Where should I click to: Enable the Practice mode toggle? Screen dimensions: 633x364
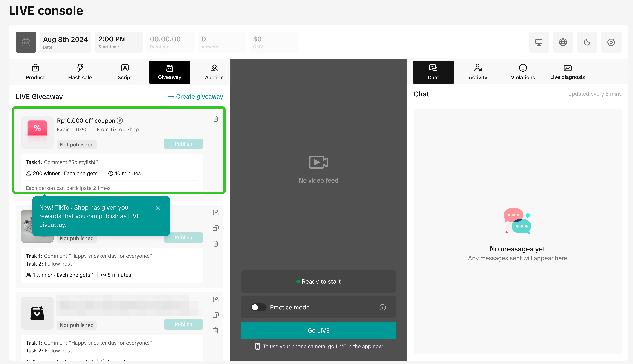pyautogui.click(x=258, y=307)
